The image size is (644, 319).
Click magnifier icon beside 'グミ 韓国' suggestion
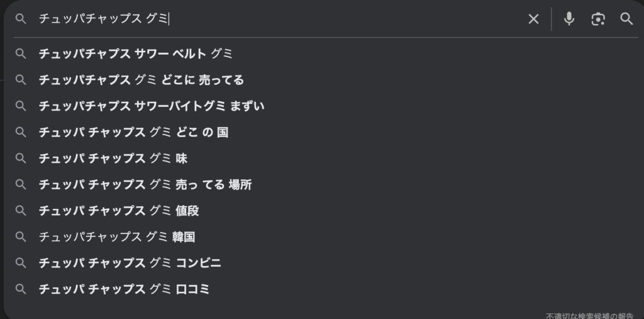(21, 237)
